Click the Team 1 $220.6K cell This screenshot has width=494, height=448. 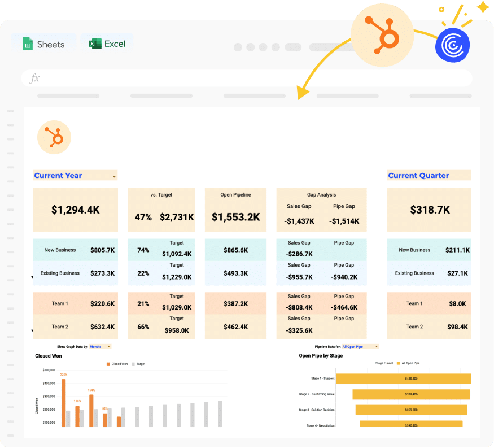pos(75,303)
